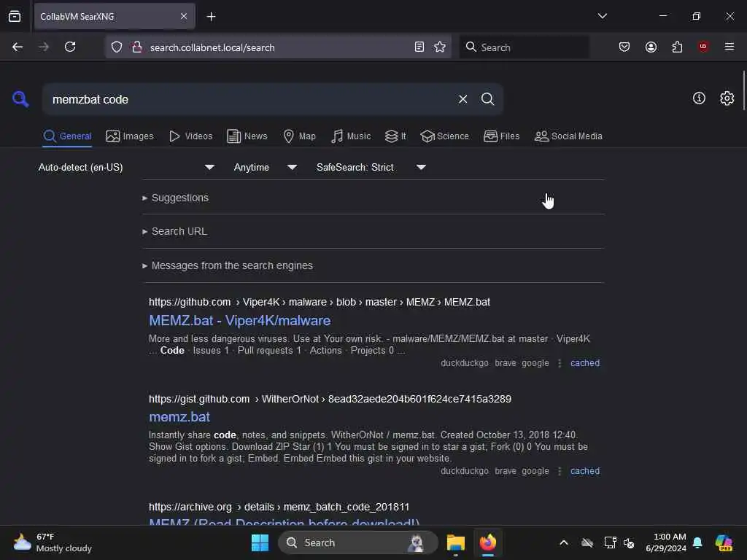Open the Firefox account icon

[651, 47]
